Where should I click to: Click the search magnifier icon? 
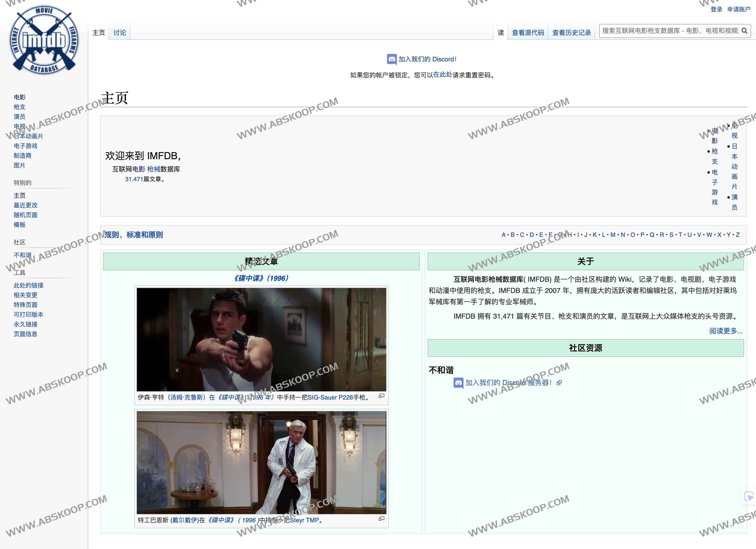click(x=744, y=31)
